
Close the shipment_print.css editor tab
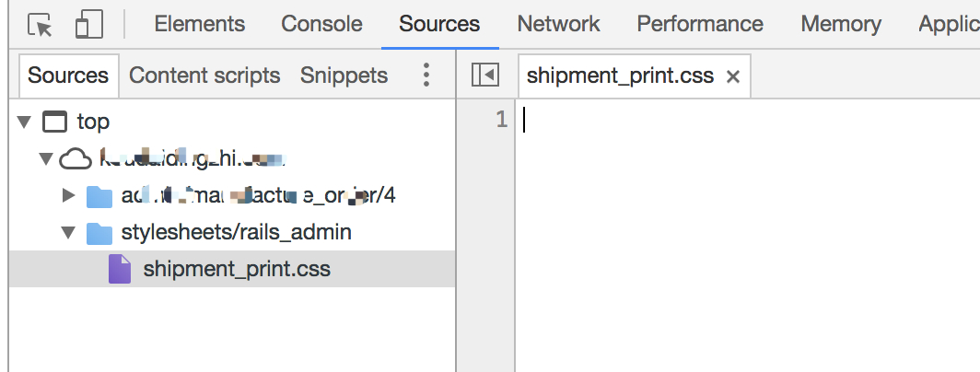pos(733,77)
